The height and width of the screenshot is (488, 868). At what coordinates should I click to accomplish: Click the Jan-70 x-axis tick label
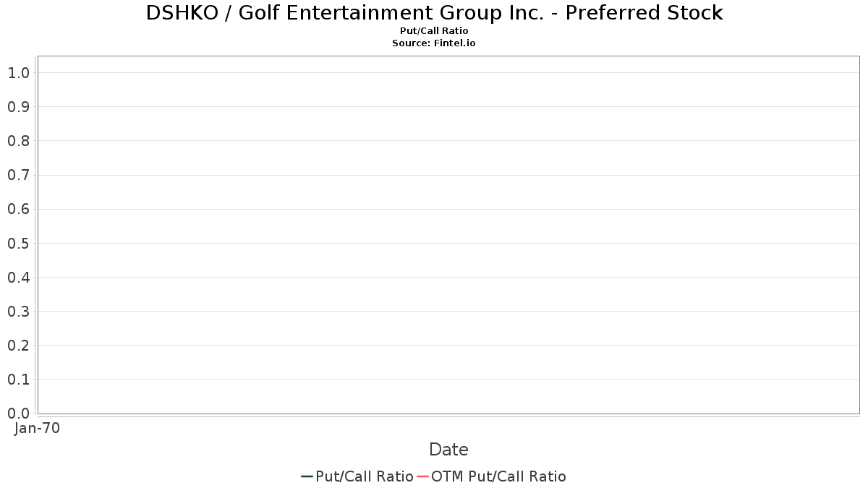37,428
